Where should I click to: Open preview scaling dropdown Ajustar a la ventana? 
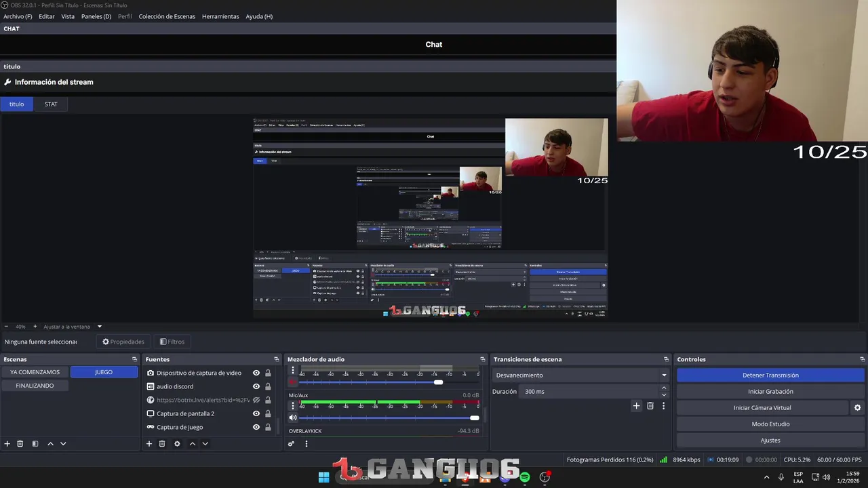click(73, 327)
